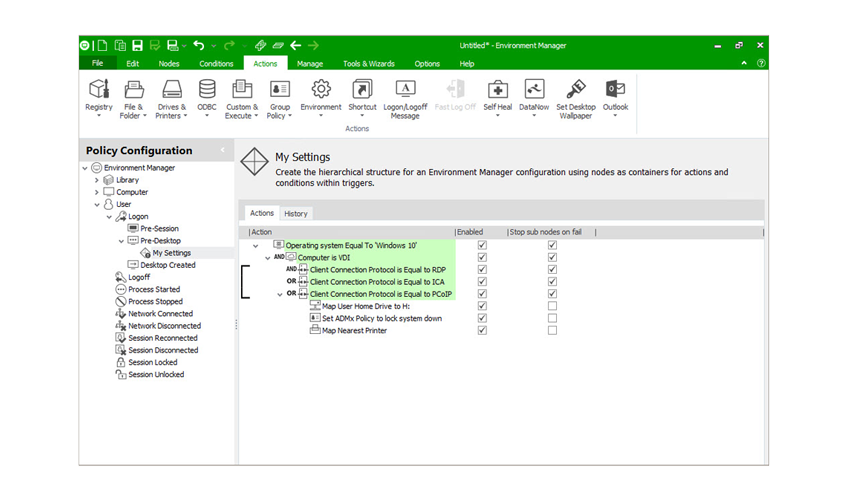Open the DataNow action
Screen dimensions: 847x500
coord(534,92)
